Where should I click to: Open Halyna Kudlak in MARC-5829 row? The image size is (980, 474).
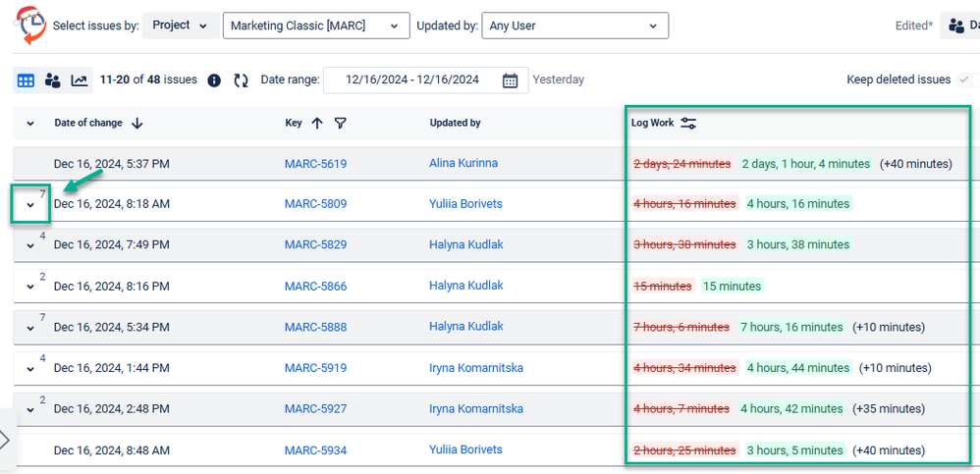(x=466, y=244)
